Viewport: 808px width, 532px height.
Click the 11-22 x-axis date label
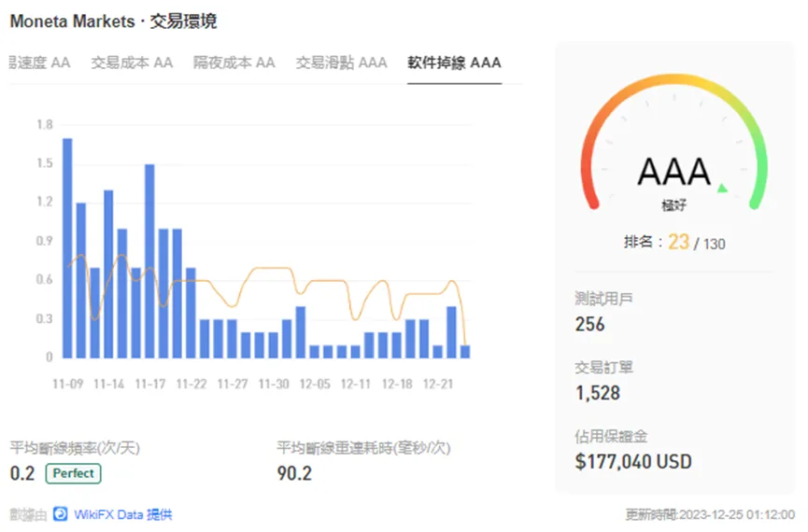point(191,385)
